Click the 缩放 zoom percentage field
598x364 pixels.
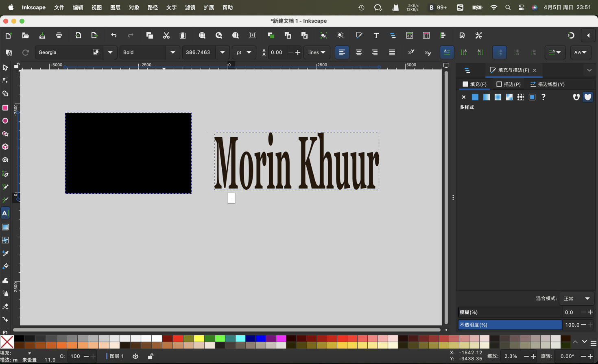point(511,356)
